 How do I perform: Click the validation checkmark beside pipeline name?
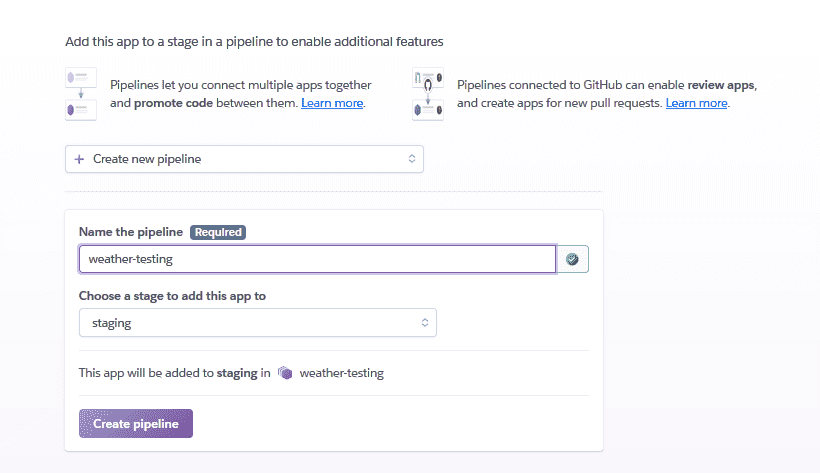pos(573,259)
